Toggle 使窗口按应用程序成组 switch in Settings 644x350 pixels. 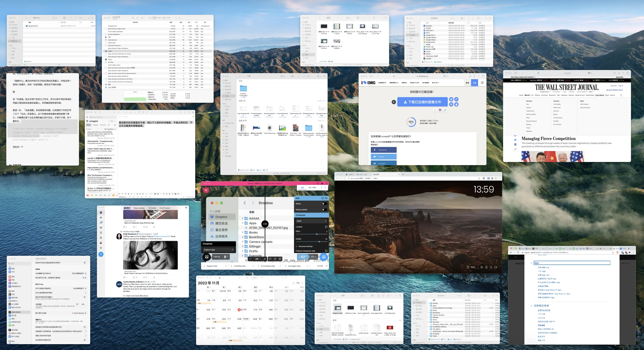click(x=85, y=336)
